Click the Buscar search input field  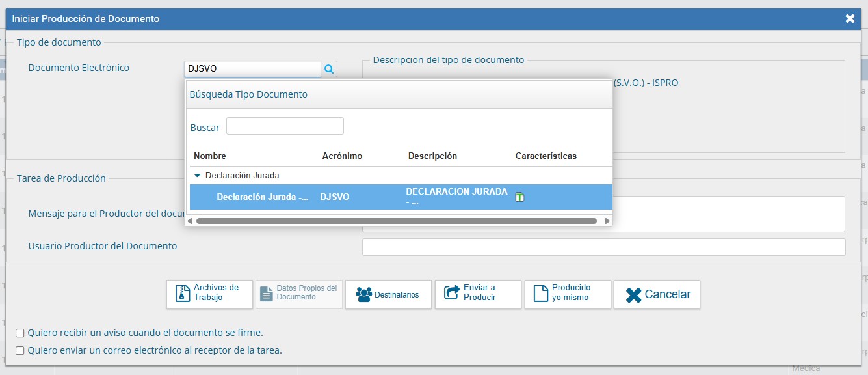click(x=284, y=125)
